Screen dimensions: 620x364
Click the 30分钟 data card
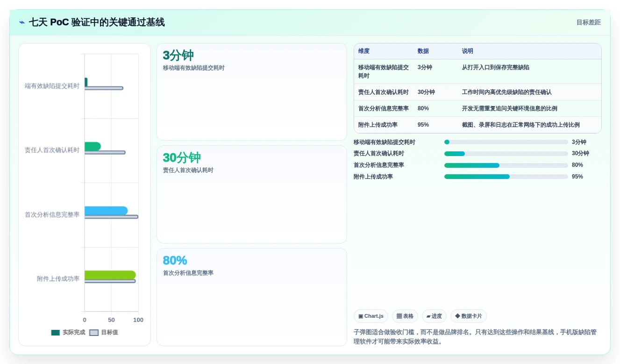[x=252, y=194]
